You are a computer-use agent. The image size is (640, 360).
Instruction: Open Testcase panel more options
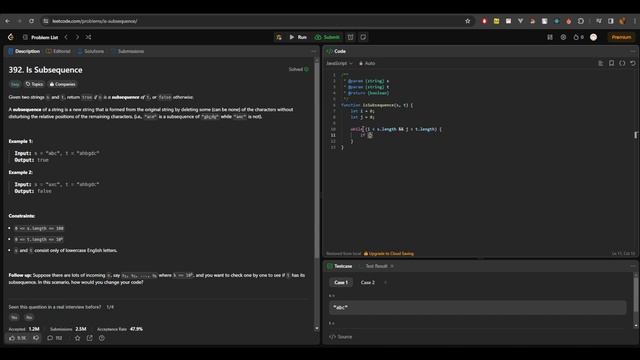click(x=633, y=266)
